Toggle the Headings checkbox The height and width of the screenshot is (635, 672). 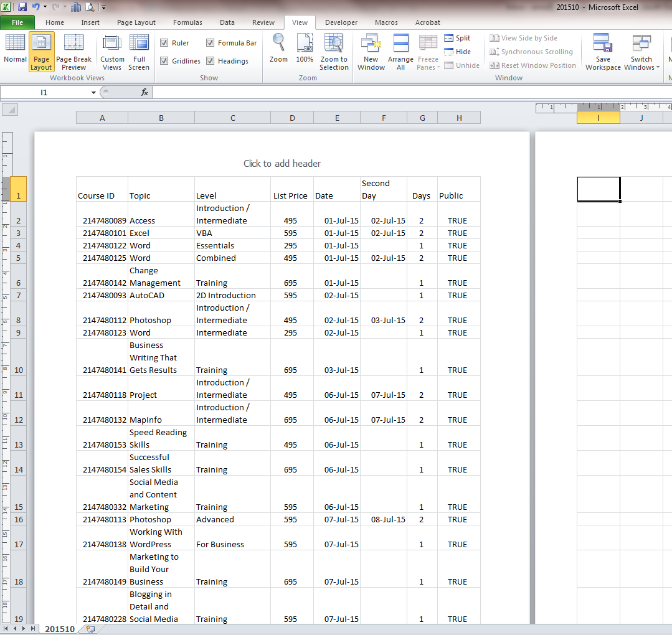tap(210, 61)
